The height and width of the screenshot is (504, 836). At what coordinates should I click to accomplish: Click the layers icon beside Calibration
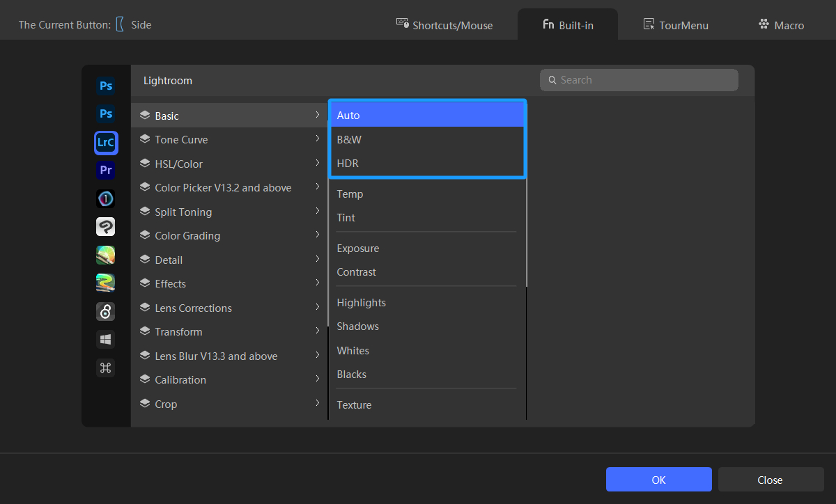[145, 379]
